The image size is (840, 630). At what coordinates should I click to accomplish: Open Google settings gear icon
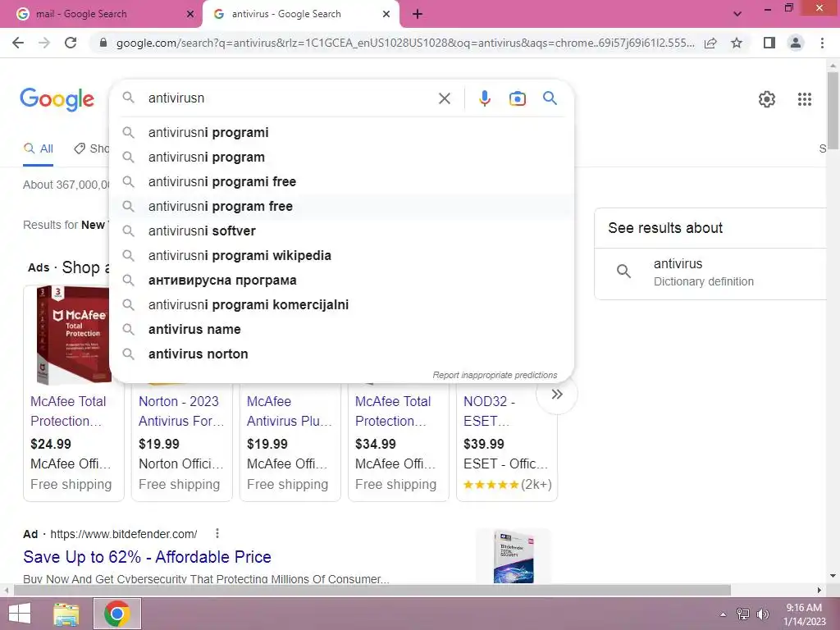767,99
